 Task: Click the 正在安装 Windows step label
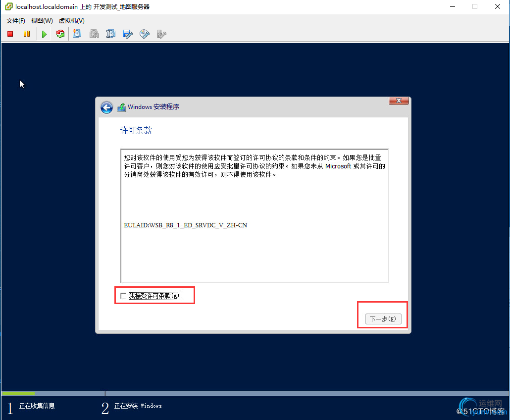click(x=138, y=406)
